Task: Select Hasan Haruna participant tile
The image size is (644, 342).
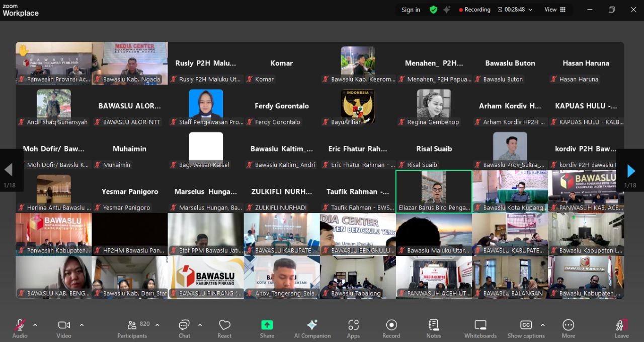Action: [x=586, y=63]
